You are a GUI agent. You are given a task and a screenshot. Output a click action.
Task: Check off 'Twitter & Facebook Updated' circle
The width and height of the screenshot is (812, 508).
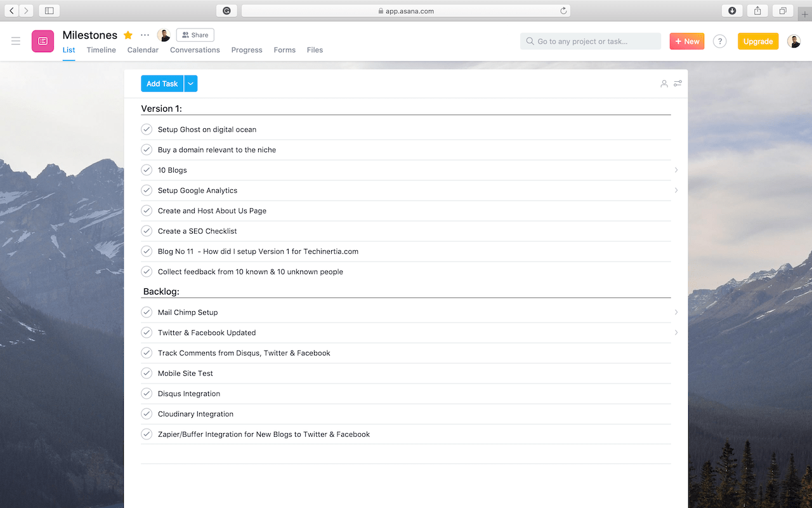147,333
